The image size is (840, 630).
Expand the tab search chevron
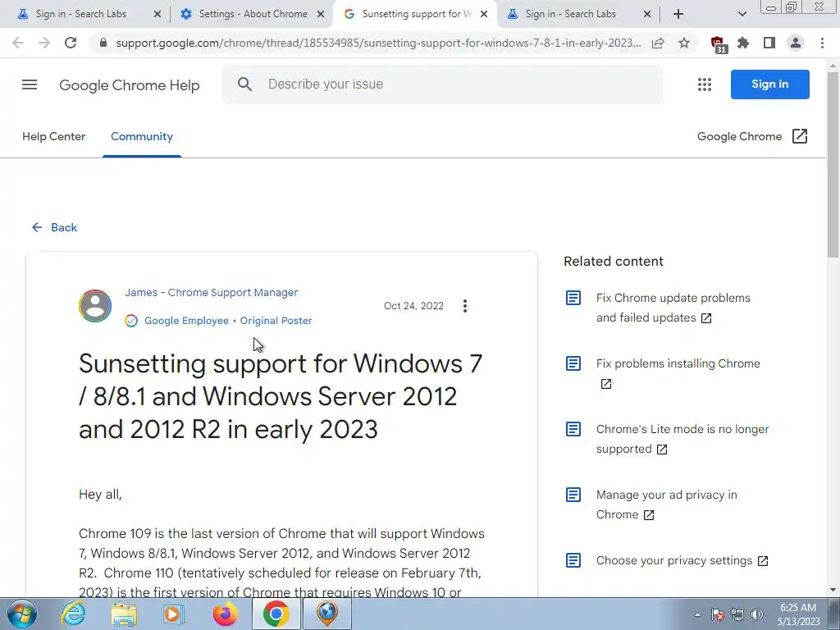(742, 14)
